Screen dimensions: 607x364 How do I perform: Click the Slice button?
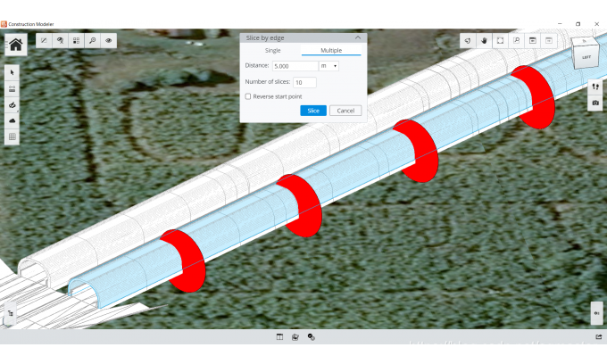click(313, 111)
